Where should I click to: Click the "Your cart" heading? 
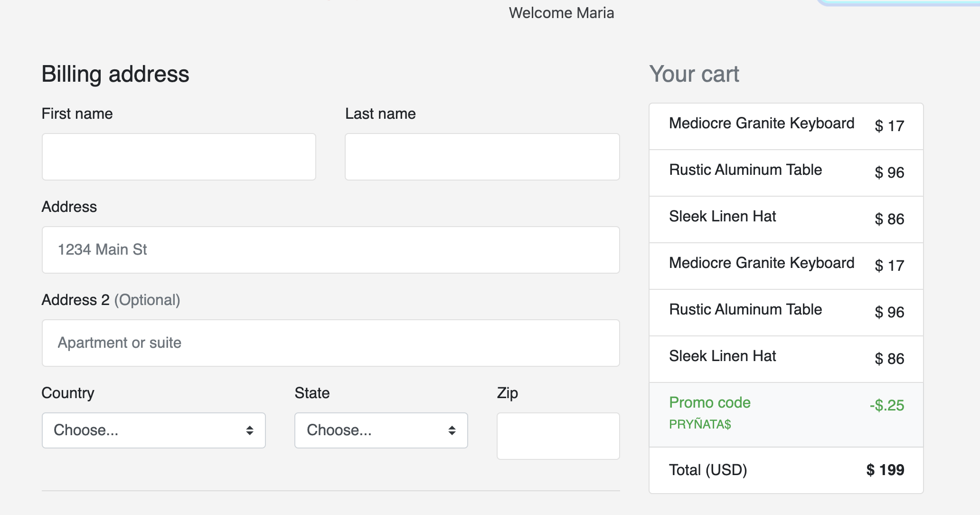tap(694, 74)
